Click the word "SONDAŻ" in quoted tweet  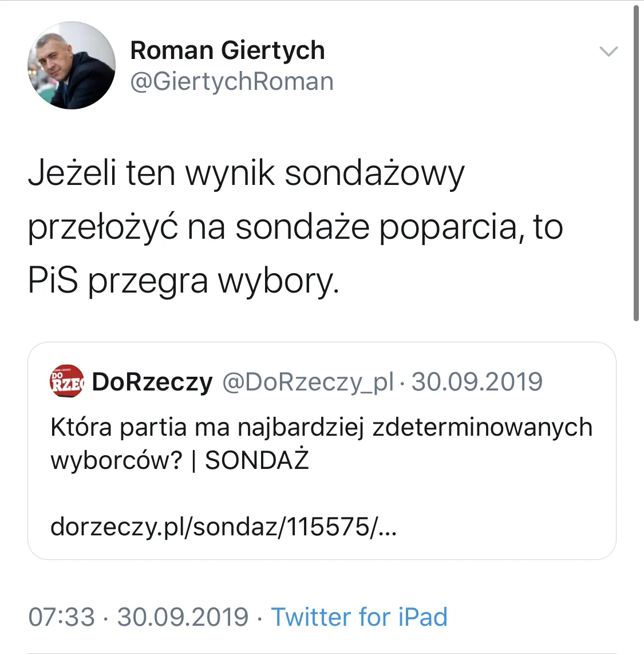256,460
